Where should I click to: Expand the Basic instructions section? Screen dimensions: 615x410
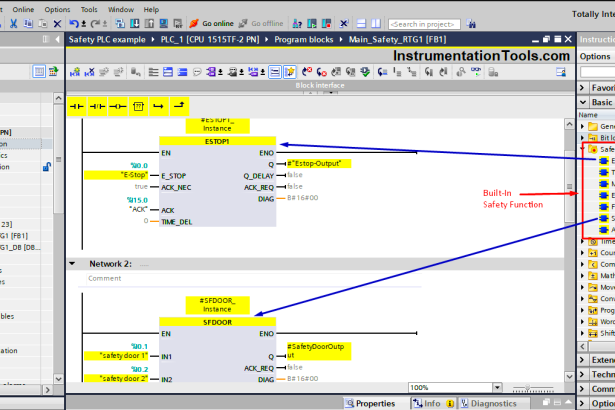pyautogui.click(x=584, y=102)
